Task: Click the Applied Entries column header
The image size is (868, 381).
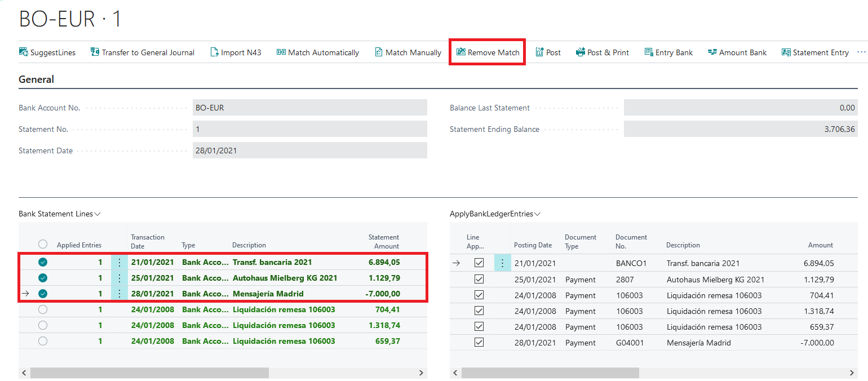Action: [79, 245]
